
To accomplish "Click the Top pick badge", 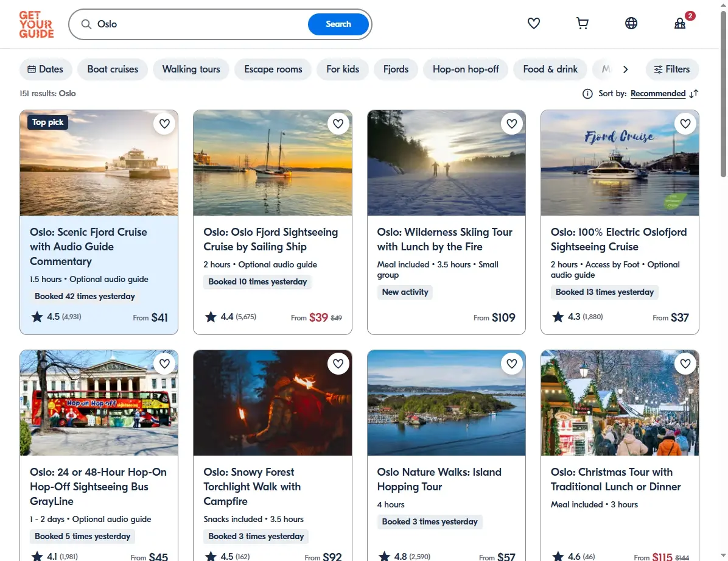I will pyautogui.click(x=48, y=122).
